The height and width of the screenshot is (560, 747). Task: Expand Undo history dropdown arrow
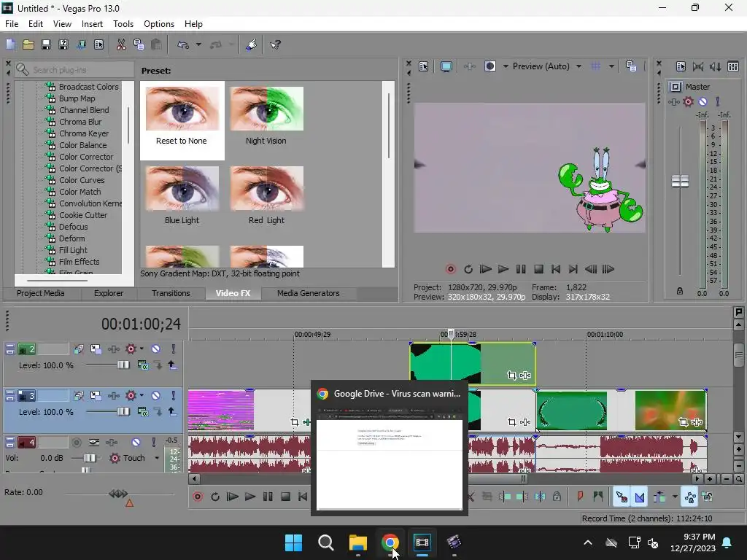click(x=198, y=44)
